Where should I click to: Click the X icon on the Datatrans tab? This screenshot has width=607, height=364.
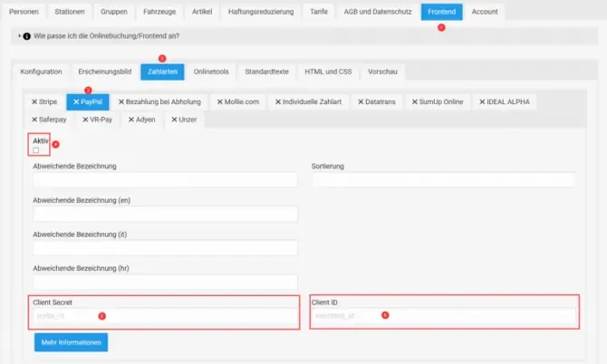coord(361,101)
